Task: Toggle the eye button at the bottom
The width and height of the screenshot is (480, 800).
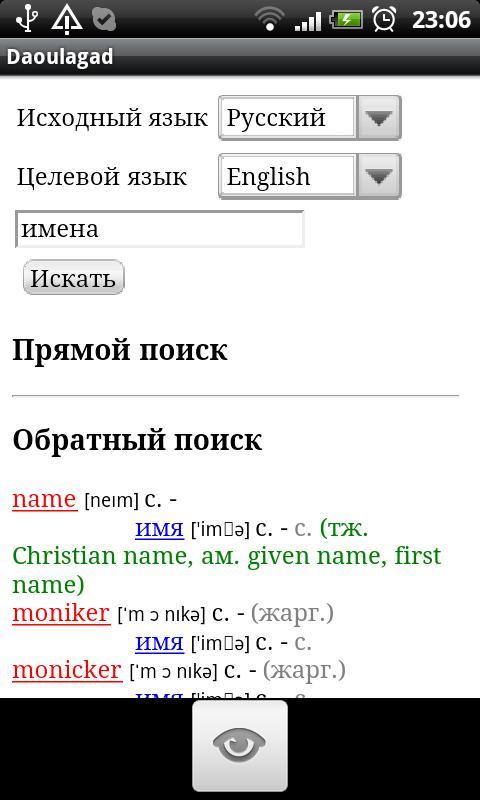Action: click(x=240, y=745)
